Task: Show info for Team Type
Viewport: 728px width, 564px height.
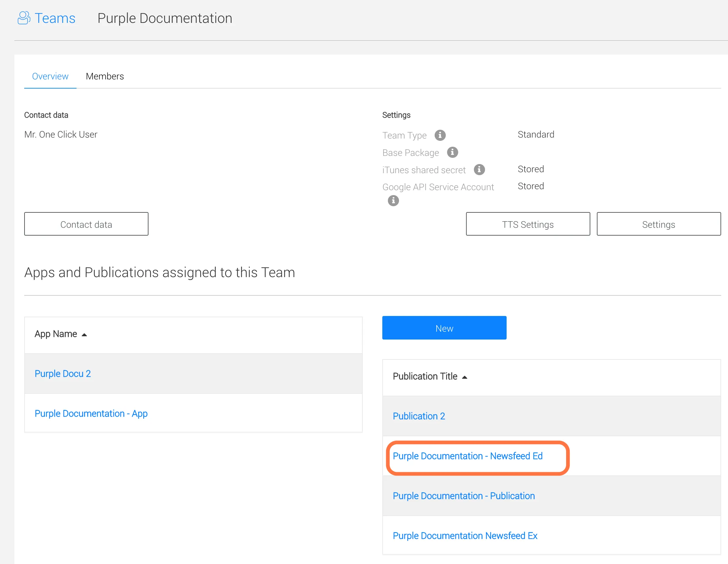Action: tap(440, 135)
